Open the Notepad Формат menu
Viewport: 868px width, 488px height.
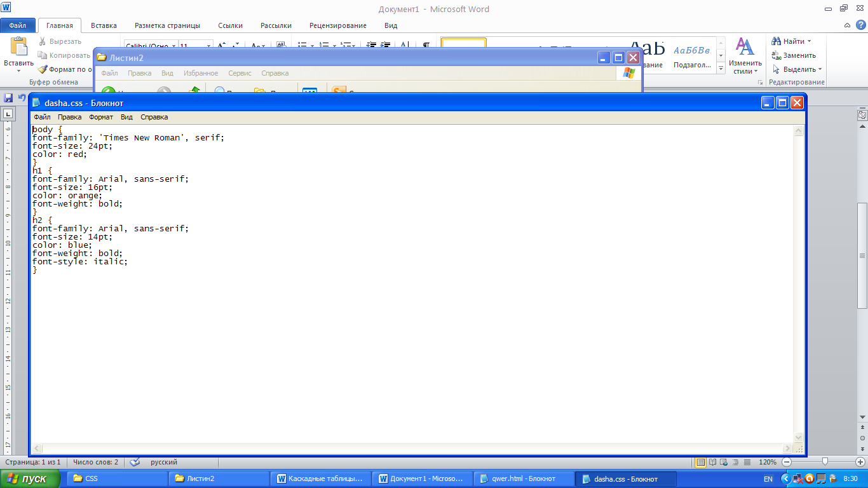click(101, 117)
